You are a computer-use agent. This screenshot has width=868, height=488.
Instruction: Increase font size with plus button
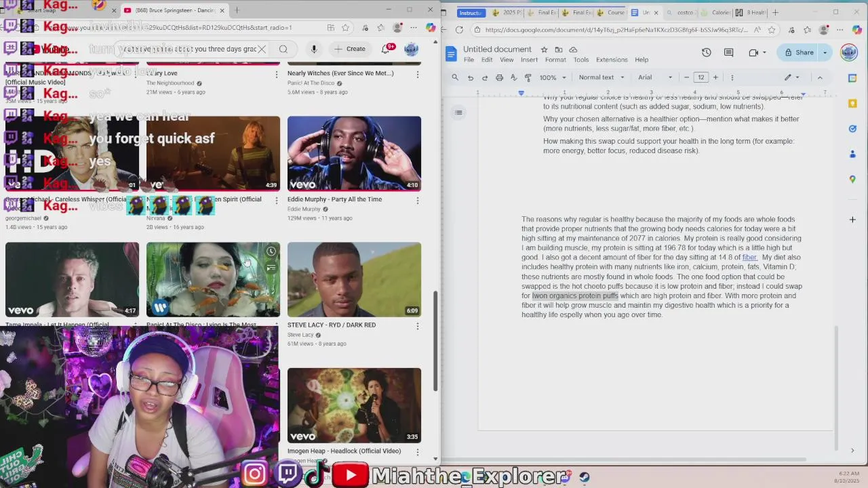tap(715, 77)
